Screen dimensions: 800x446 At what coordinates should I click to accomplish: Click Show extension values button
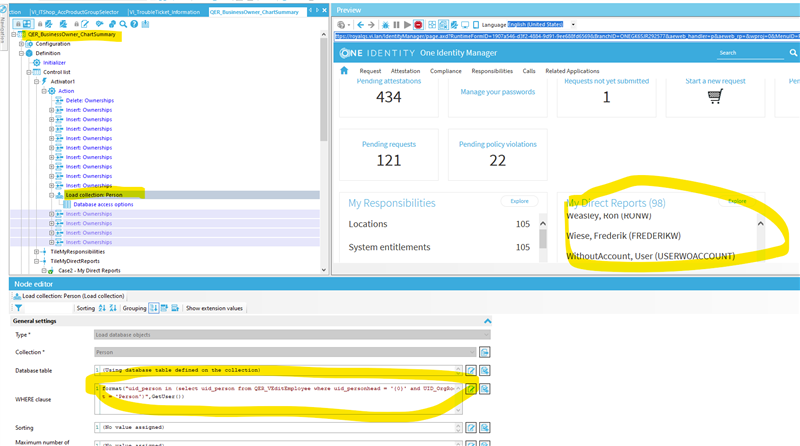click(214, 308)
